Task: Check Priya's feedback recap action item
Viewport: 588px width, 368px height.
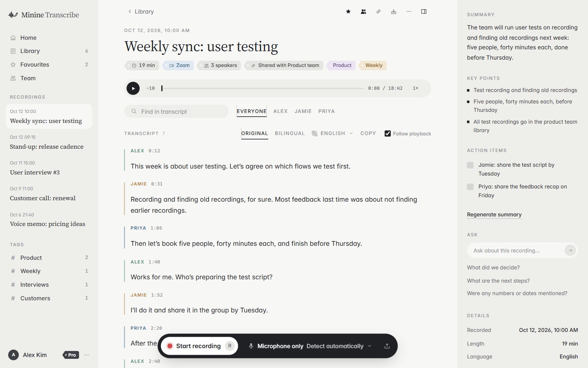Action: [470, 187]
